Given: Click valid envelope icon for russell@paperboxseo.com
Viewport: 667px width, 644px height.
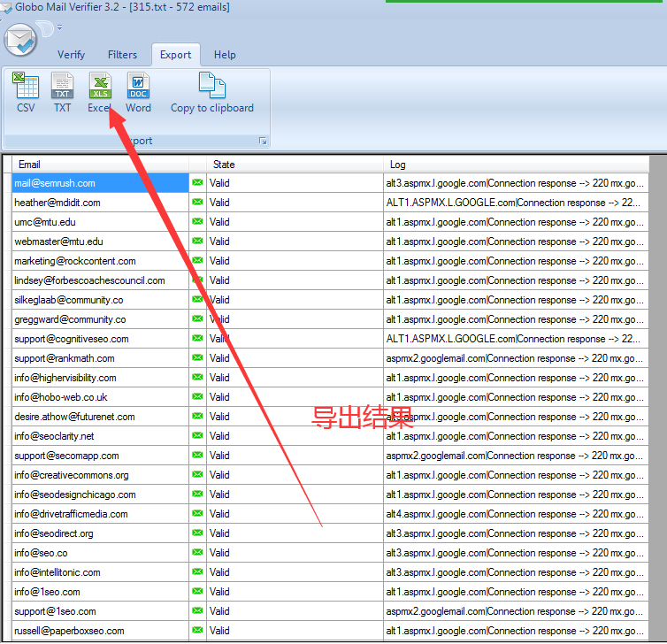Looking at the screenshot, I should click(x=197, y=631).
